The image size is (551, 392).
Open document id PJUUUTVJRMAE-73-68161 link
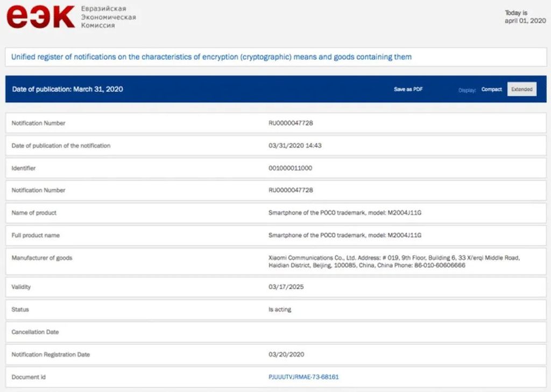(303, 377)
